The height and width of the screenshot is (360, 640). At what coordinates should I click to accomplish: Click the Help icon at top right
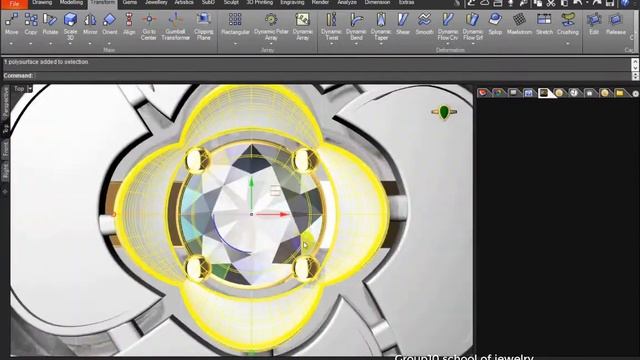pos(625,3)
